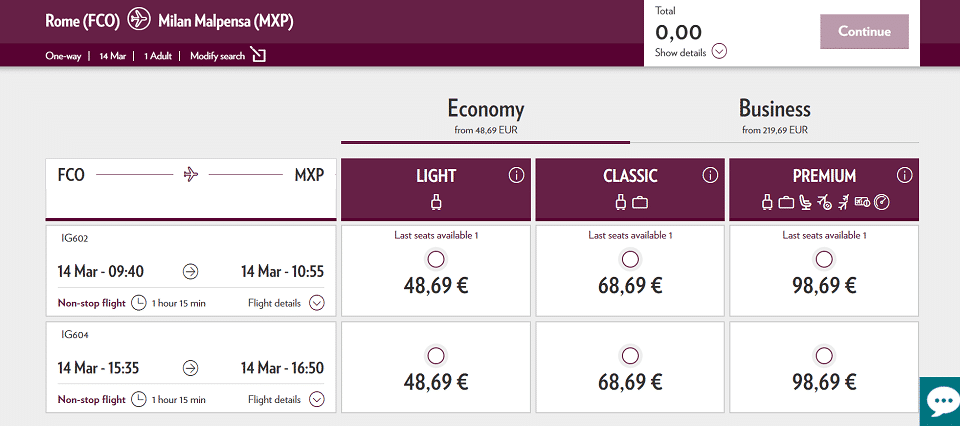Screen dimensions: 960x426
Task: Switch to the Business tab
Action: tap(774, 116)
